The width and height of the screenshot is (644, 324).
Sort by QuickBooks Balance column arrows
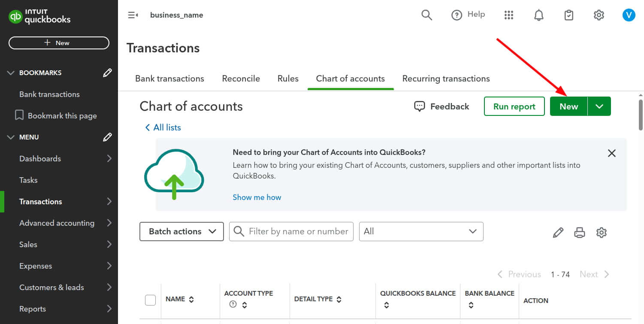[x=387, y=305]
